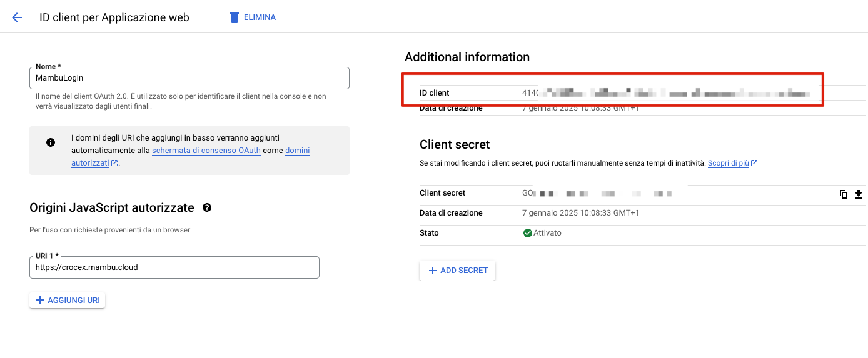Go back using the left arrow icon
868x358 pixels.
17,17
